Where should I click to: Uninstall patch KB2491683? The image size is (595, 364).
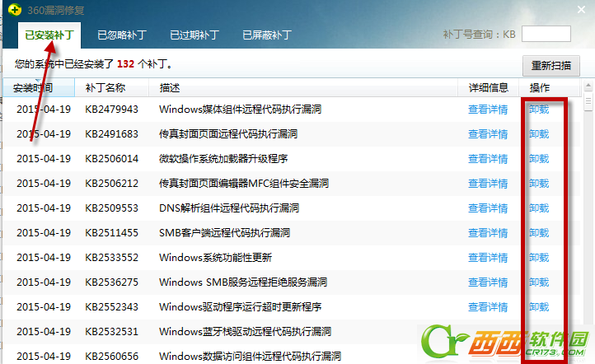539,134
